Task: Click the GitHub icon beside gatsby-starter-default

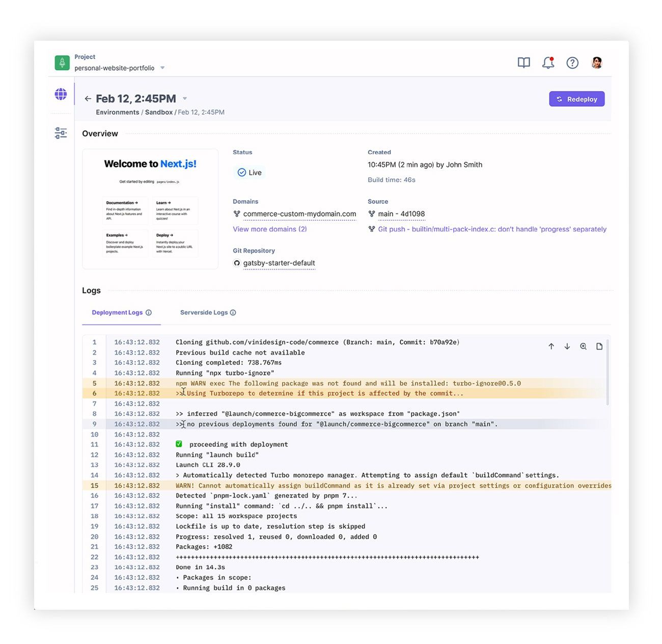Action: (x=237, y=263)
